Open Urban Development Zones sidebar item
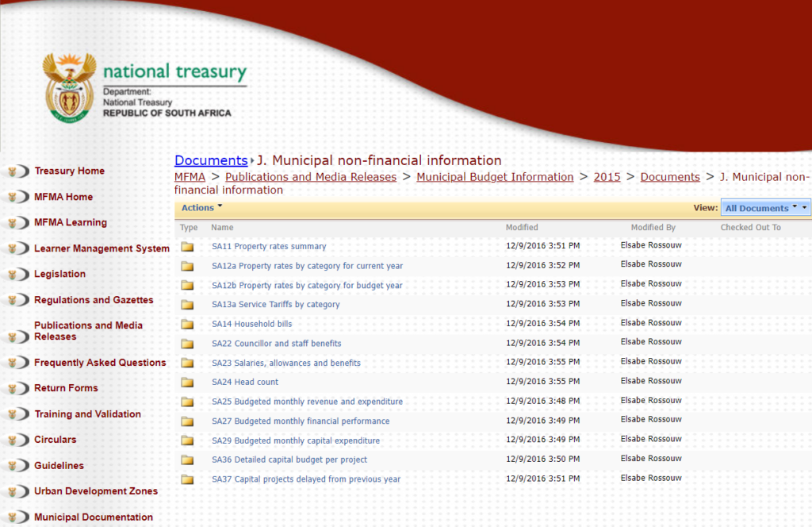 [x=96, y=491]
